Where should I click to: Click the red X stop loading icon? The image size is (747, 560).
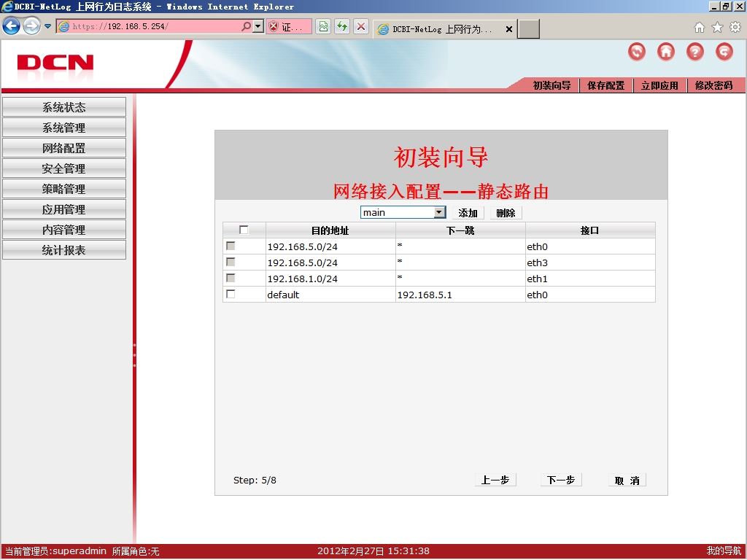[x=361, y=27]
